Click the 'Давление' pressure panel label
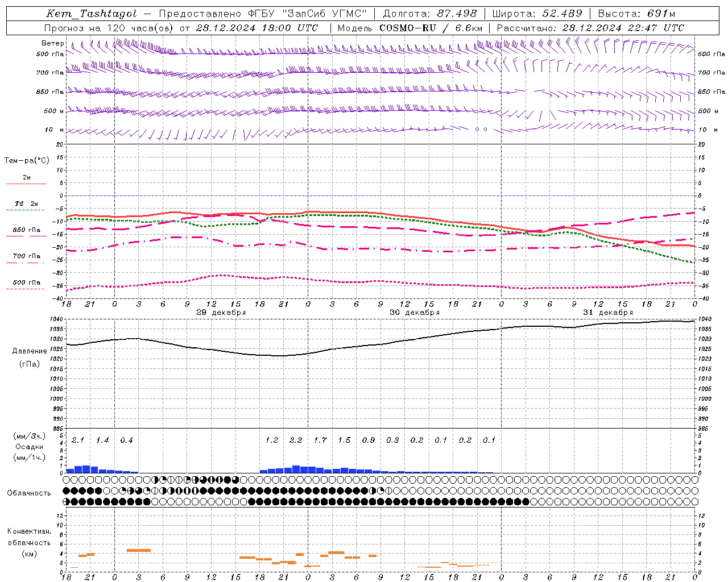 (30, 351)
